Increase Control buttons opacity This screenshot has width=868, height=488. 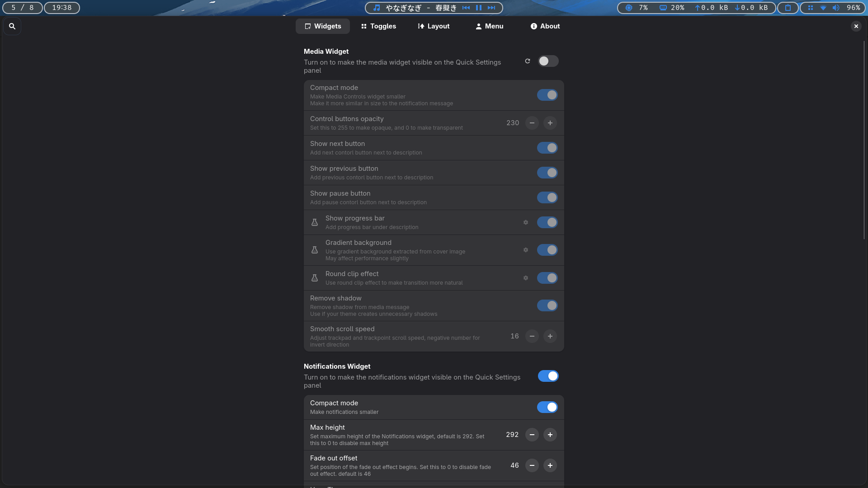550,123
